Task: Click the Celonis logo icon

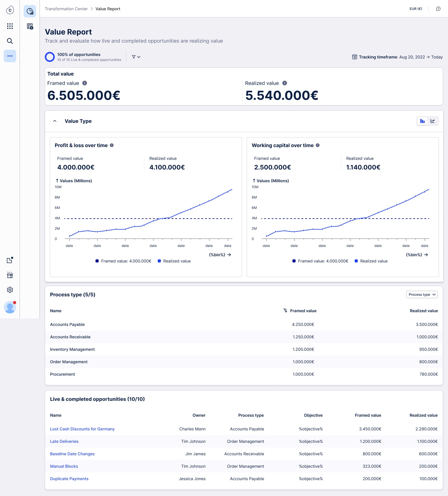Action: pos(10,10)
